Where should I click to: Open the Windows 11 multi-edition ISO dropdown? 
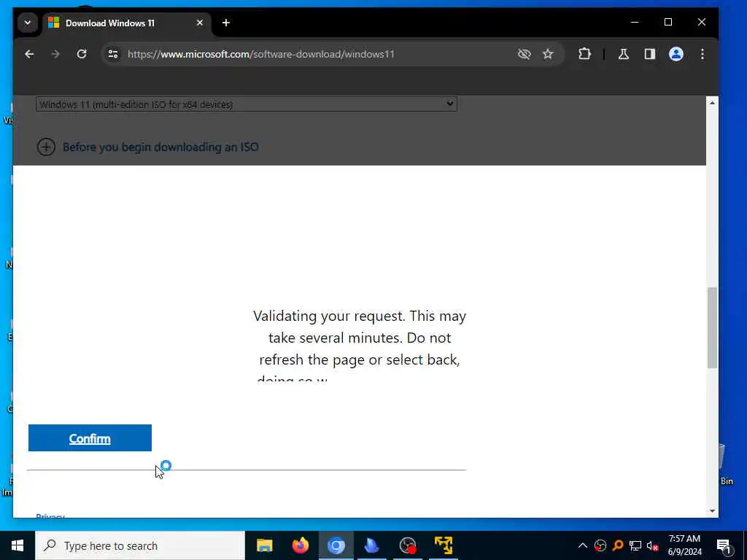coord(247,104)
